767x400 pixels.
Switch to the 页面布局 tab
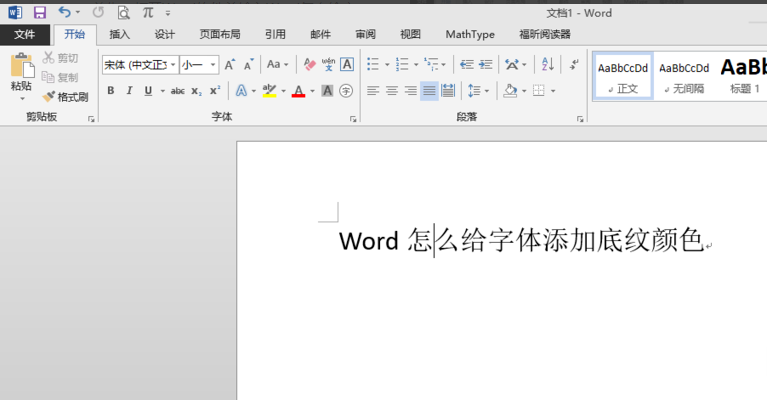[x=220, y=34]
